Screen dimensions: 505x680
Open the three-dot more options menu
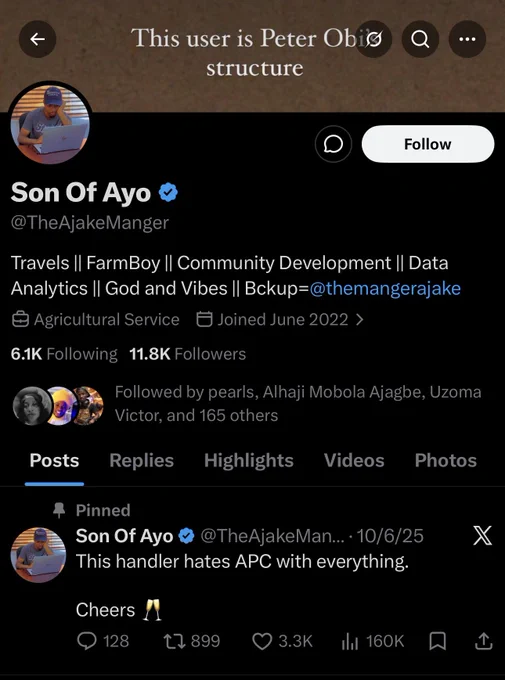[x=467, y=39]
